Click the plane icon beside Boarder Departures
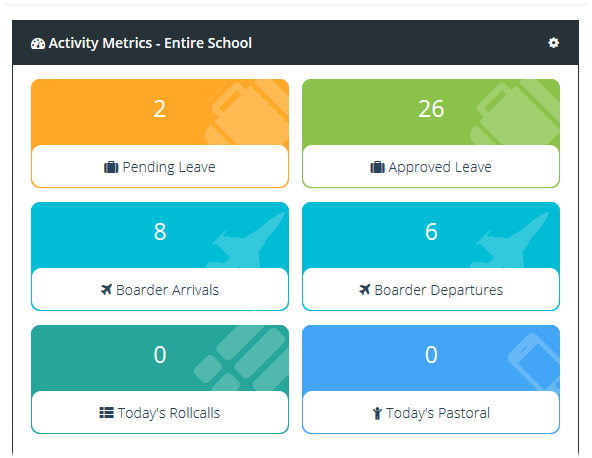Screen dimensions: 592x458 pos(365,290)
